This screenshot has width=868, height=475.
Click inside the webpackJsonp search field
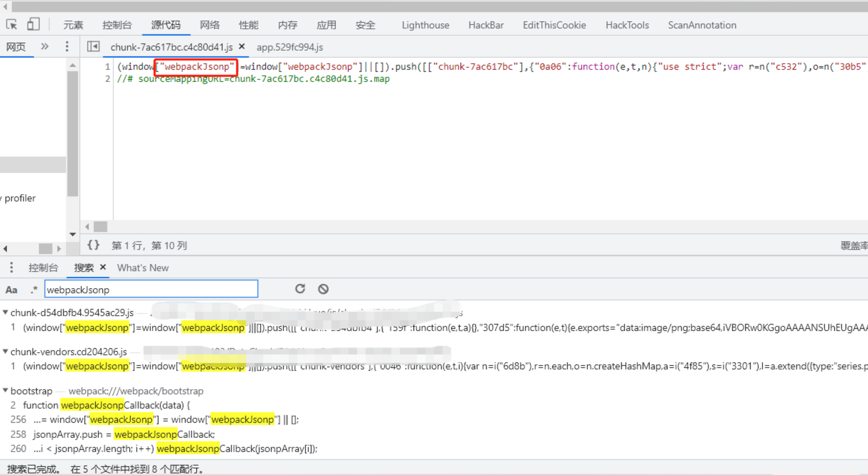pos(151,289)
